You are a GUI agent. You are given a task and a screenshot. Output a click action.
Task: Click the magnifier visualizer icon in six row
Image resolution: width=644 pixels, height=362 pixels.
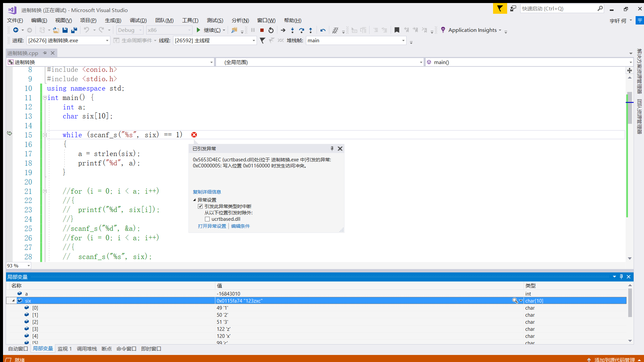pos(515,301)
